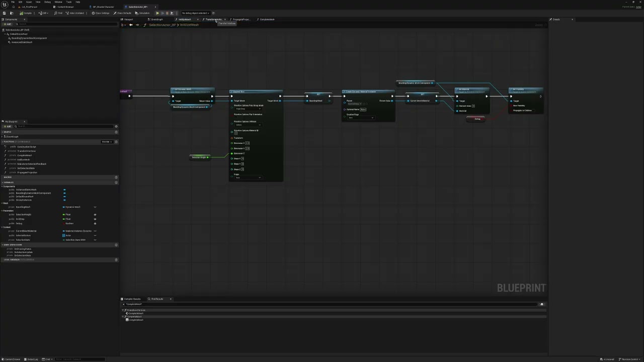Image resolution: width=644 pixels, height=362 pixels.
Task: Select OnDrawingStatus event dispatcher
Action: [x=23, y=249]
